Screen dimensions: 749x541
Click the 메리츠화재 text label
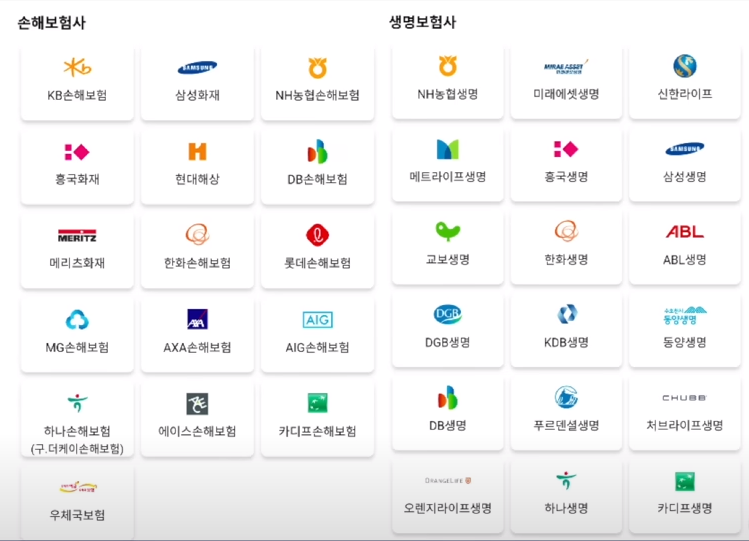(77, 263)
